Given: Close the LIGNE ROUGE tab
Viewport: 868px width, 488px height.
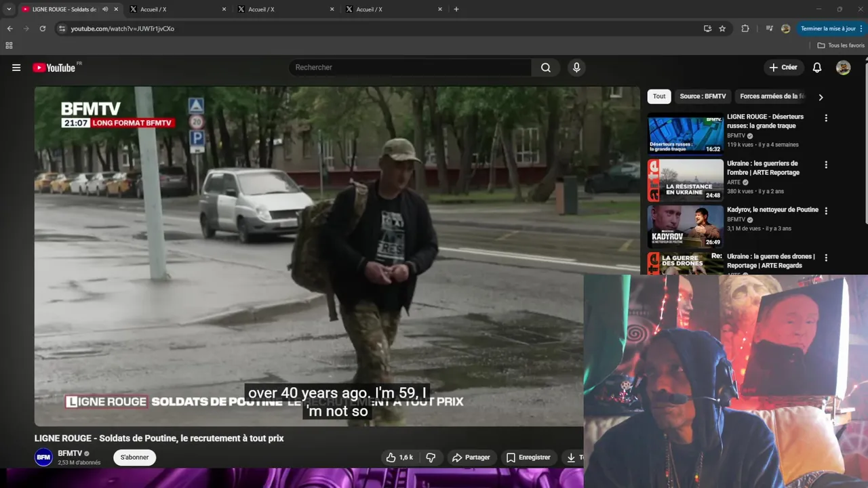Looking at the screenshot, I should point(116,9).
